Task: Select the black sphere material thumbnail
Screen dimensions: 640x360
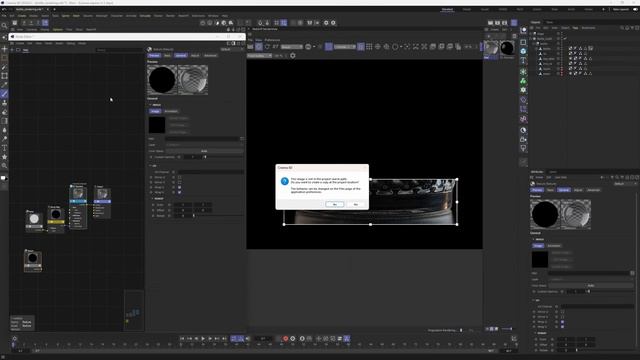Action: point(507,48)
